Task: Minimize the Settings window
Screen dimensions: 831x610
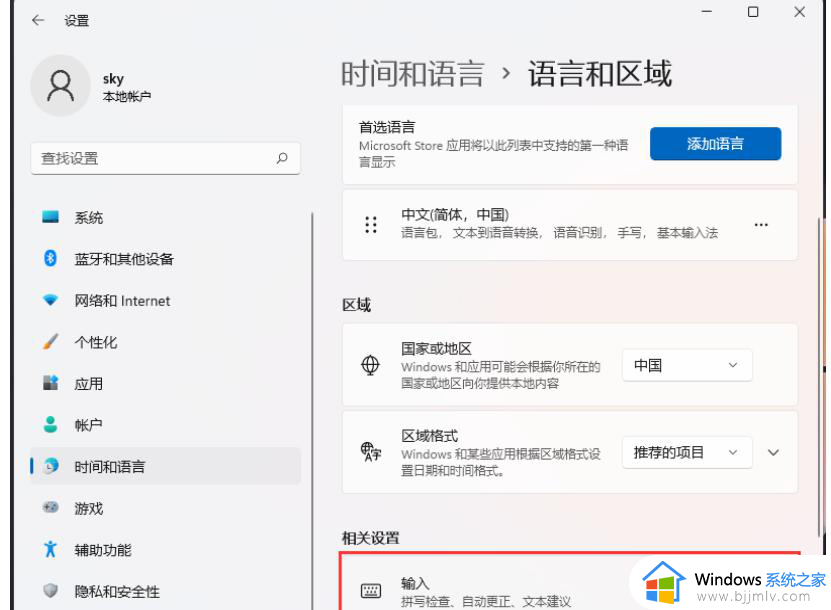Action: (706, 12)
